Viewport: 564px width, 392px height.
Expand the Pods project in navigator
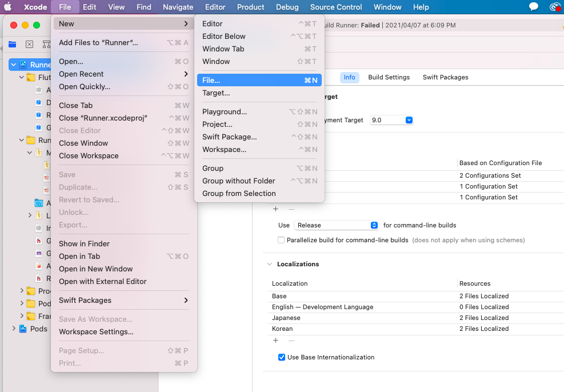pos(14,329)
